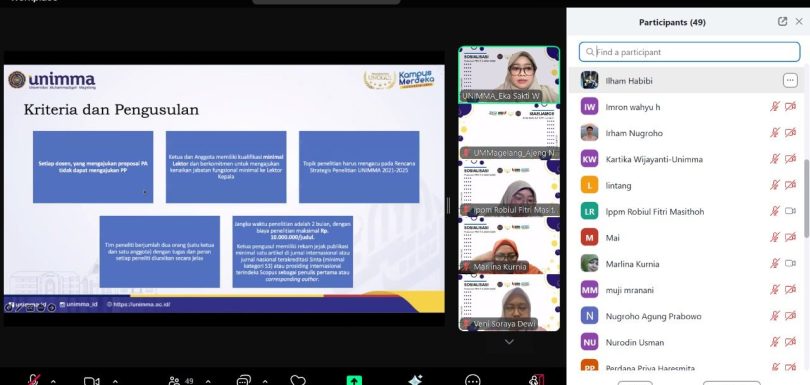Select Marlina Kurnia in participants list
This screenshot has height=385, width=810.
pos(687,264)
